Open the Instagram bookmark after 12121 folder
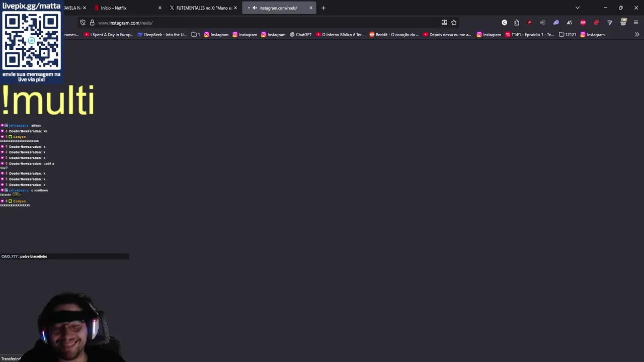This screenshot has width=644, height=362. tap(592, 35)
